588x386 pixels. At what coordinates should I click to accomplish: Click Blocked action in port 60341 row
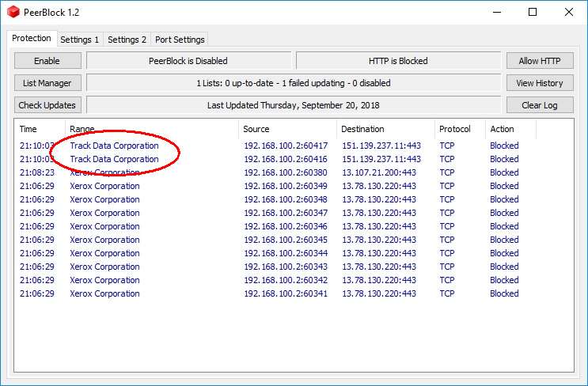pyautogui.click(x=504, y=293)
